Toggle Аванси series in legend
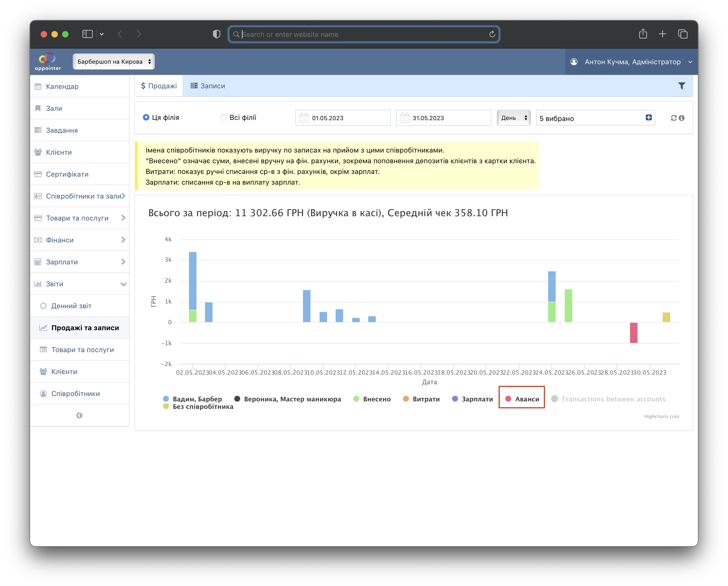 pyautogui.click(x=522, y=399)
